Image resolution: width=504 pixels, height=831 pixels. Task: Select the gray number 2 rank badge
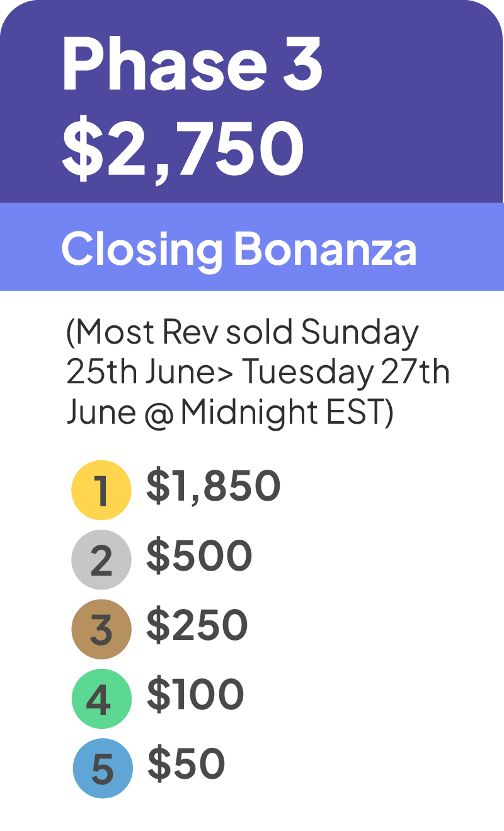pyautogui.click(x=101, y=560)
